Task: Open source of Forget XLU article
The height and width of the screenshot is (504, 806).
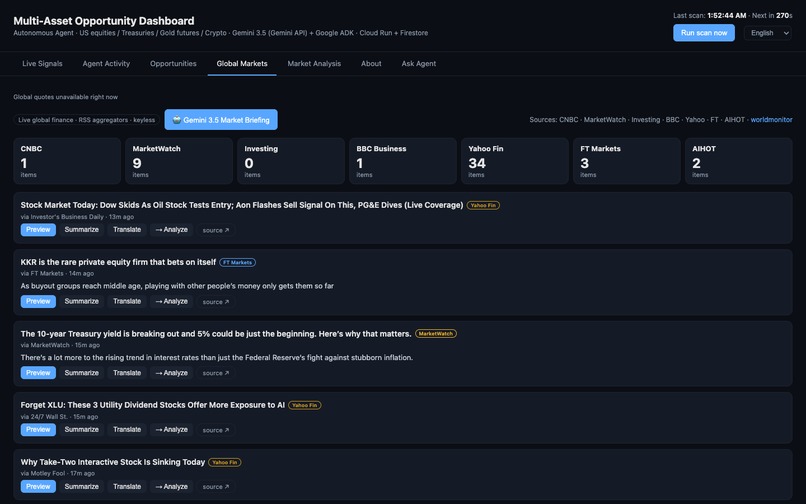Action: [216, 430]
